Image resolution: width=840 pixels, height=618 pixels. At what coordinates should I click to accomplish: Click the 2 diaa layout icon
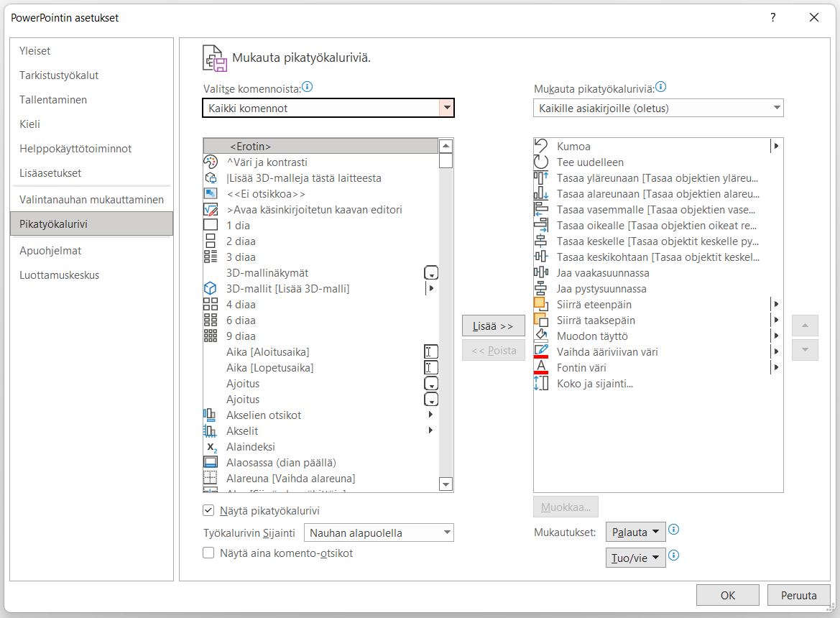pos(211,241)
